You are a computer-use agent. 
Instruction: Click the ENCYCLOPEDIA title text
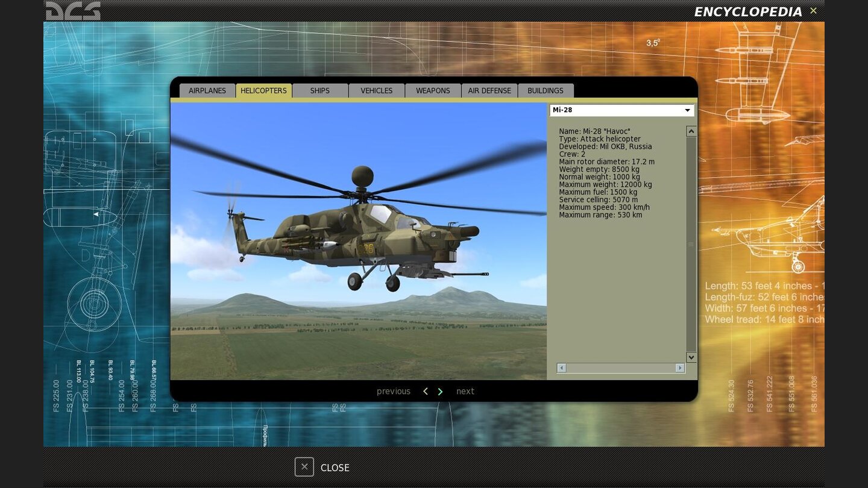coord(748,12)
